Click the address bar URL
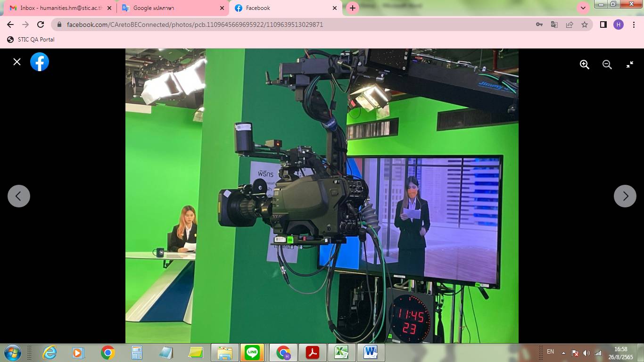644x362 pixels. click(194, 25)
